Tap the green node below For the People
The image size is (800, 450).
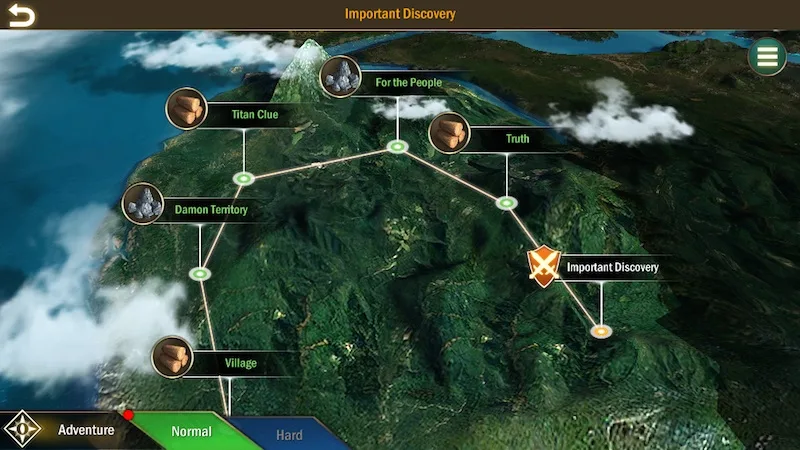coord(398,148)
